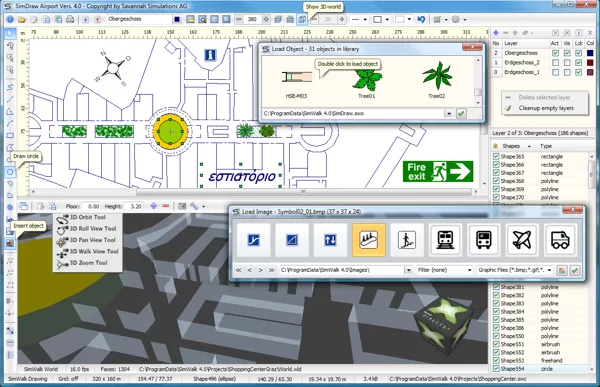Choose the bus symbol in Load Image
The image size is (600, 387).
[483, 240]
